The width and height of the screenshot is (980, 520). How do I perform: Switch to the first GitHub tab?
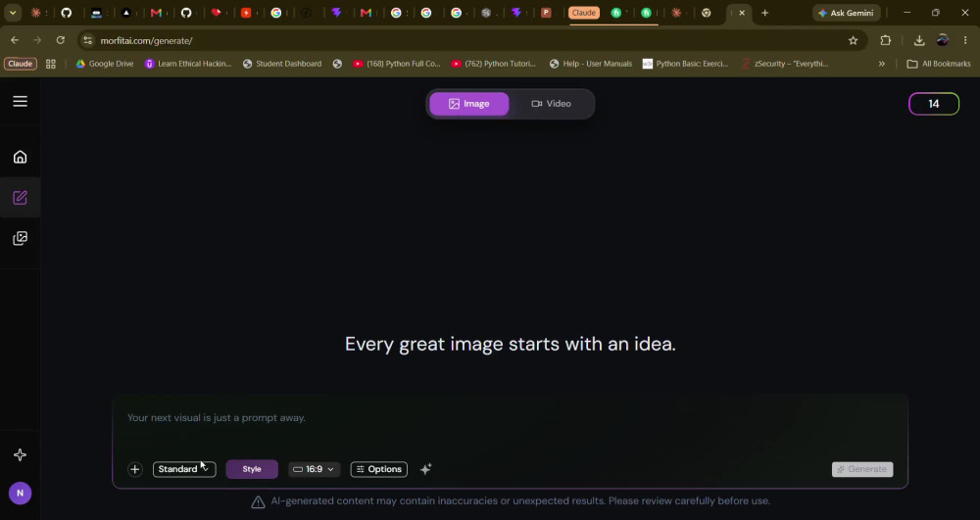tap(67, 13)
